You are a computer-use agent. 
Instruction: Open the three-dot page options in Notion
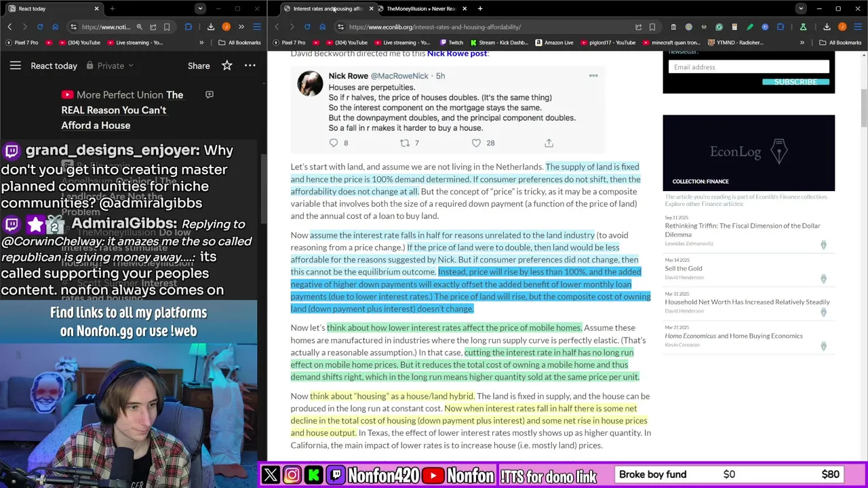pyautogui.click(x=250, y=66)
